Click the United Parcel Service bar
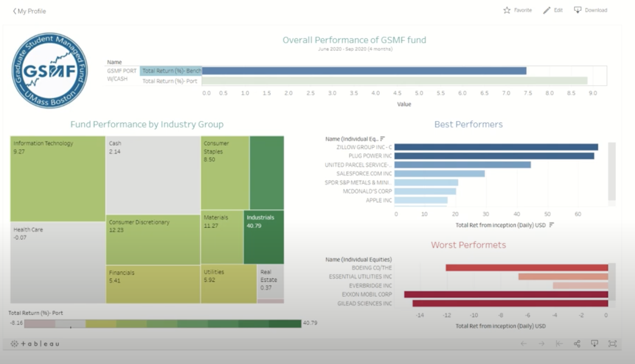 coord(463,165)
